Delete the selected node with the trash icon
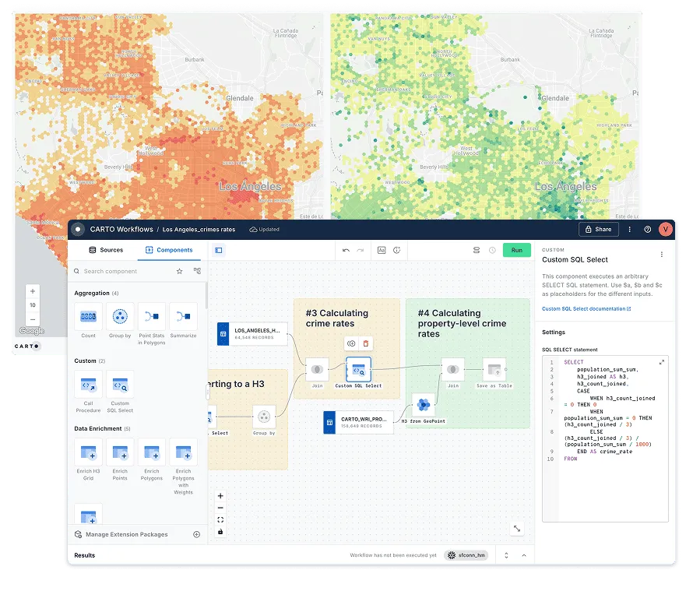This screenshot has height=591, width=700. [x=366, y=343]
